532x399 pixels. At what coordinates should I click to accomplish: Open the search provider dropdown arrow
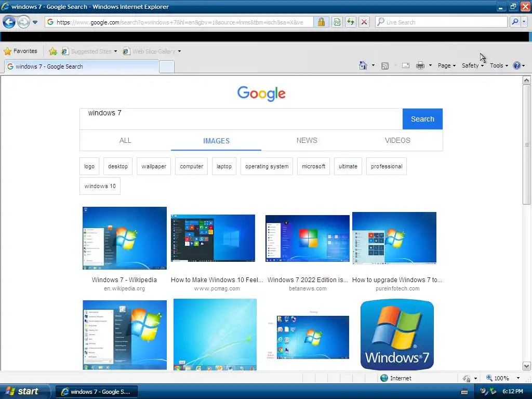pyautogui.click(x=524, y=22)
